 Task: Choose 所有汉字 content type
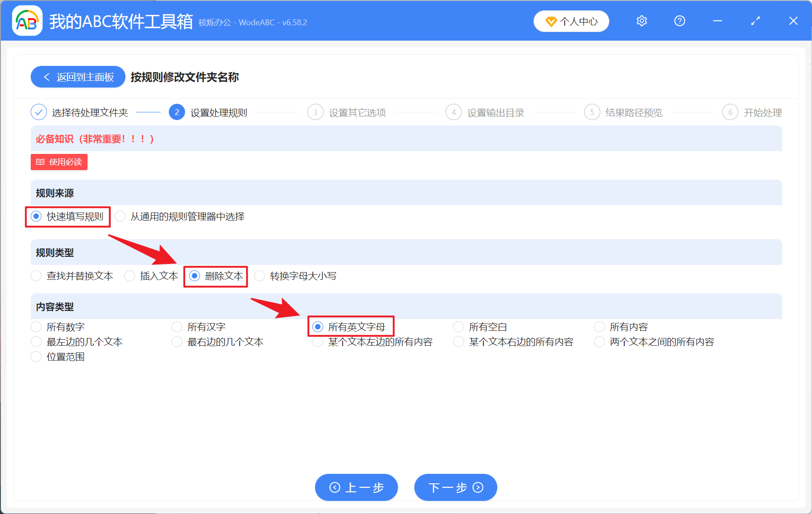point(177,326)
